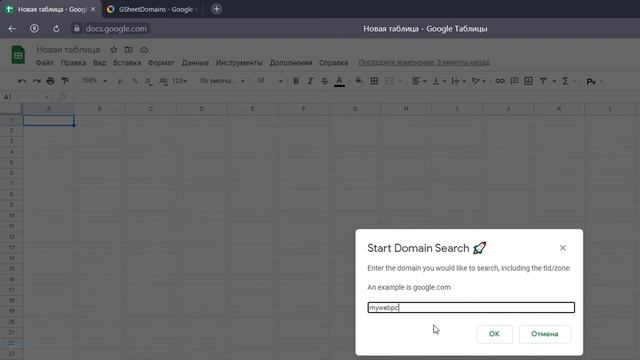Cancel the dialog with Отмена button
This screenshot has width=640, height=360.
544,334
